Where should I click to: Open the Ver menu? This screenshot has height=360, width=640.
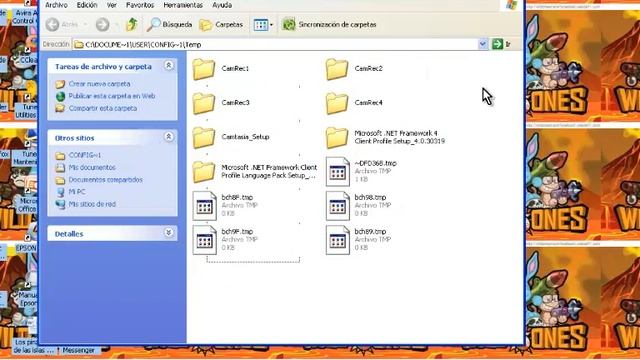click(111, 5)
